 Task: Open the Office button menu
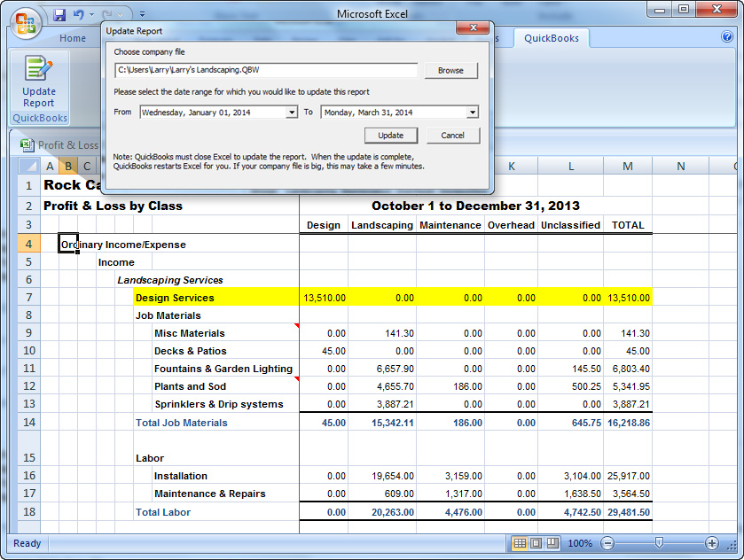point(26,23)
